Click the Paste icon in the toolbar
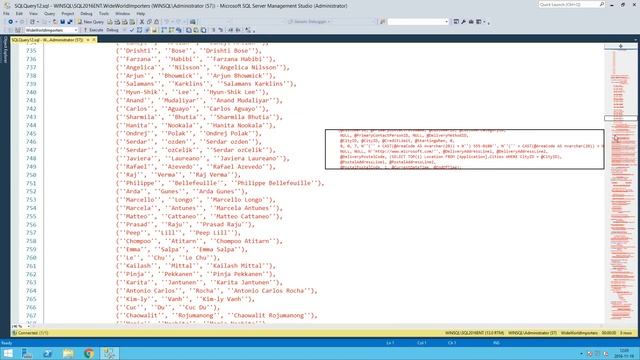The image size is (640, 360). (156, 22)
